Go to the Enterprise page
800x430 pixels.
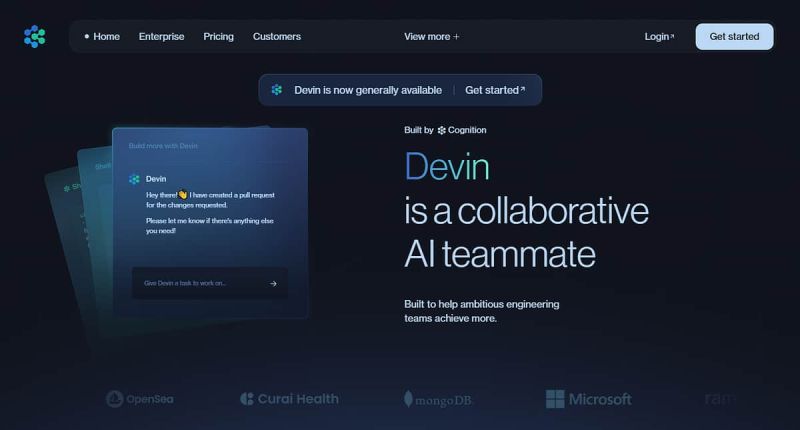pyautogui.click(x=161, y=37)
